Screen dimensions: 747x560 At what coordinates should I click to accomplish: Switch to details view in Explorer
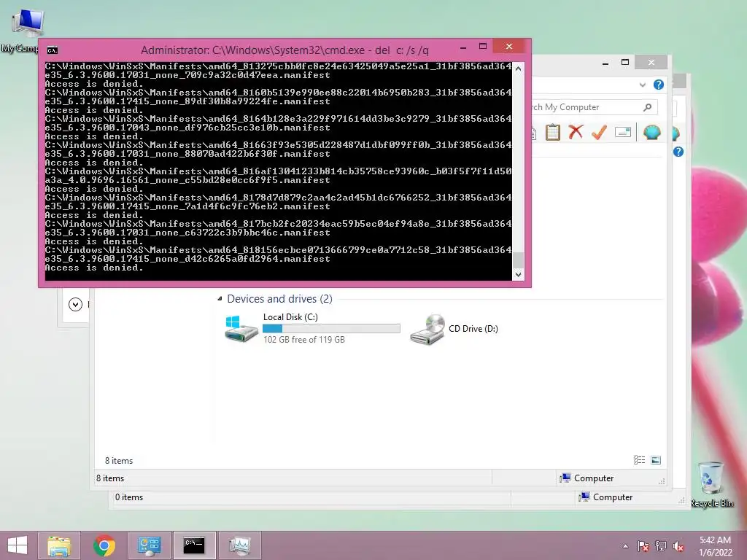(639, 460)
